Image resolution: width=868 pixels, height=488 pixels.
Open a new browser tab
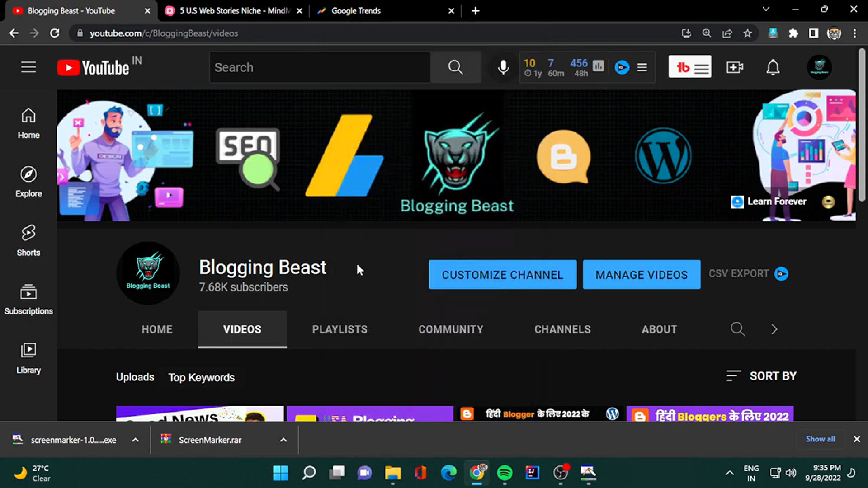point(475,10)
